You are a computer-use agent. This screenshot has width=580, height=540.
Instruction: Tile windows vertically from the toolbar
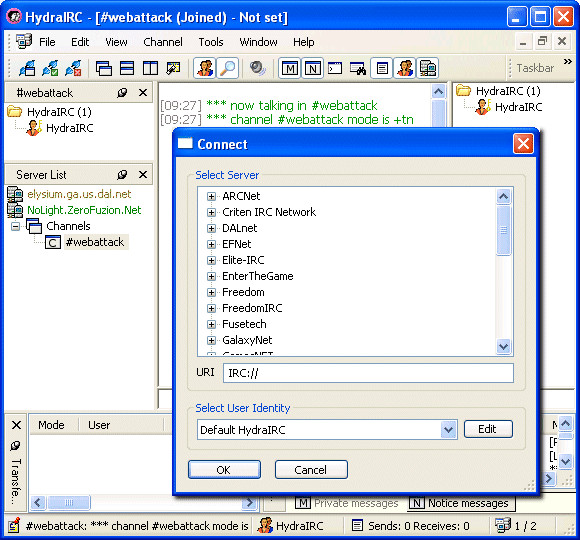[x=150, y=68]
